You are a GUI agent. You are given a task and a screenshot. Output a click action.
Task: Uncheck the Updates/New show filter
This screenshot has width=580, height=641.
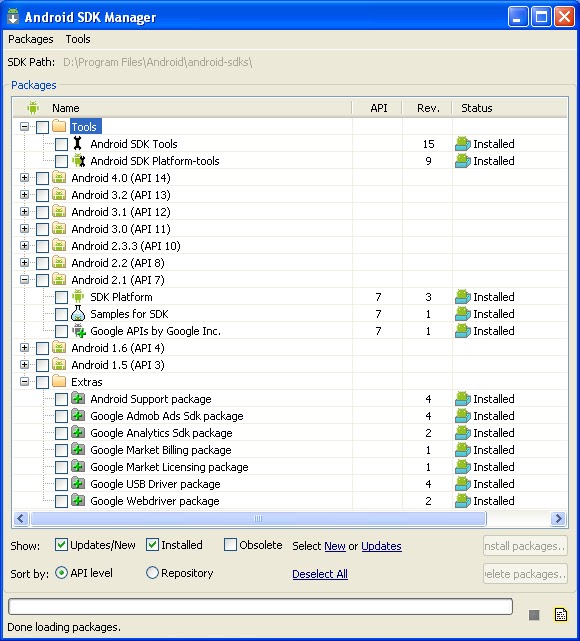(61, 545)
